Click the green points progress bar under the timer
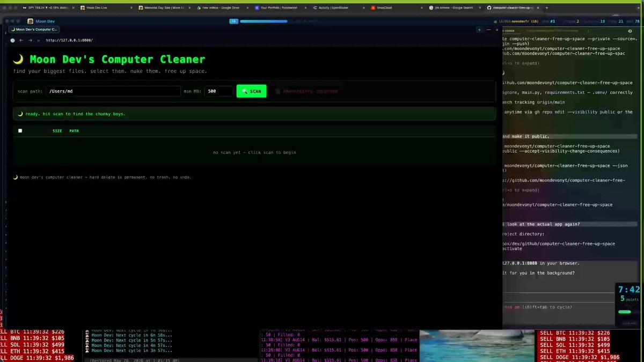This screenshot has width=644, height=362. click(x=625, y=312)
